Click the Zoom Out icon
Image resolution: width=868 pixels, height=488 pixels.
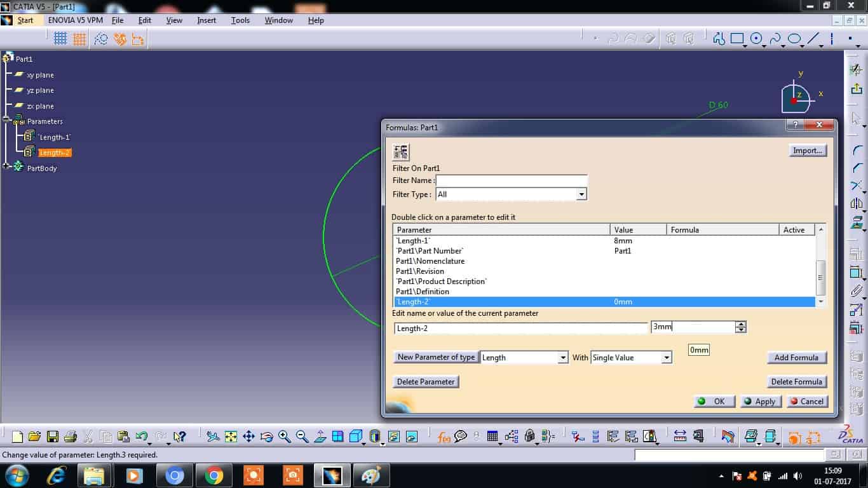[x=302, y=437]
